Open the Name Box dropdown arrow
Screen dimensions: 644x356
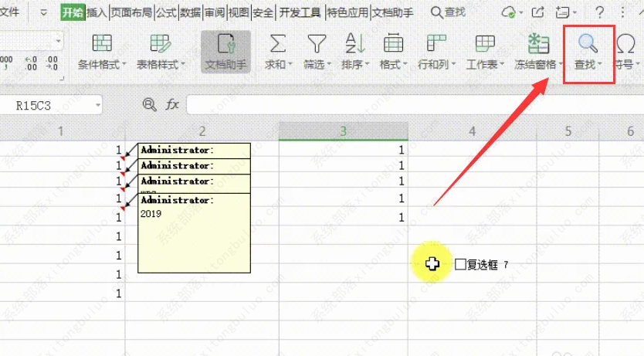click(x=97, y=105)
